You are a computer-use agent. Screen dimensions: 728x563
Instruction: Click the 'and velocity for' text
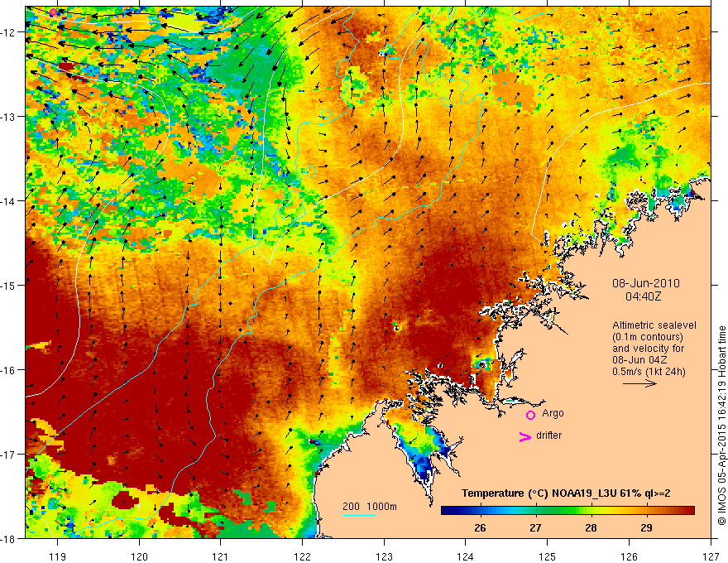(x=648, y=349)
